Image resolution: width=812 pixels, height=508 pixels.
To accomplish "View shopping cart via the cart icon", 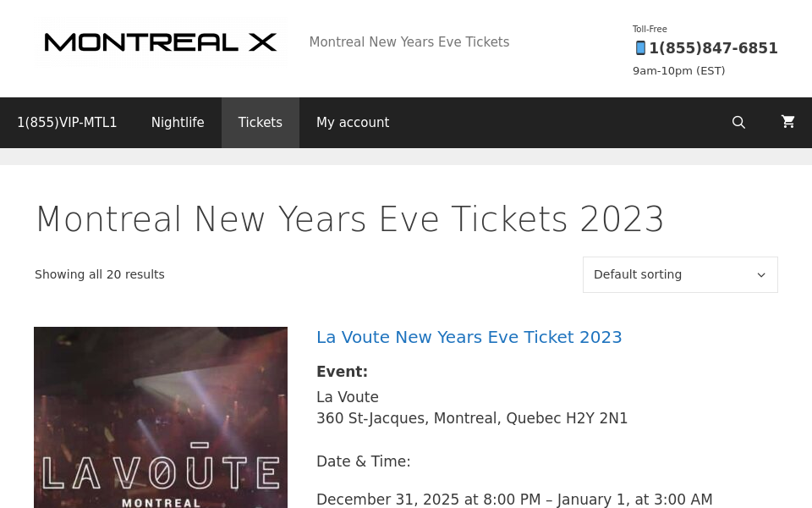I will pos(788,122).
